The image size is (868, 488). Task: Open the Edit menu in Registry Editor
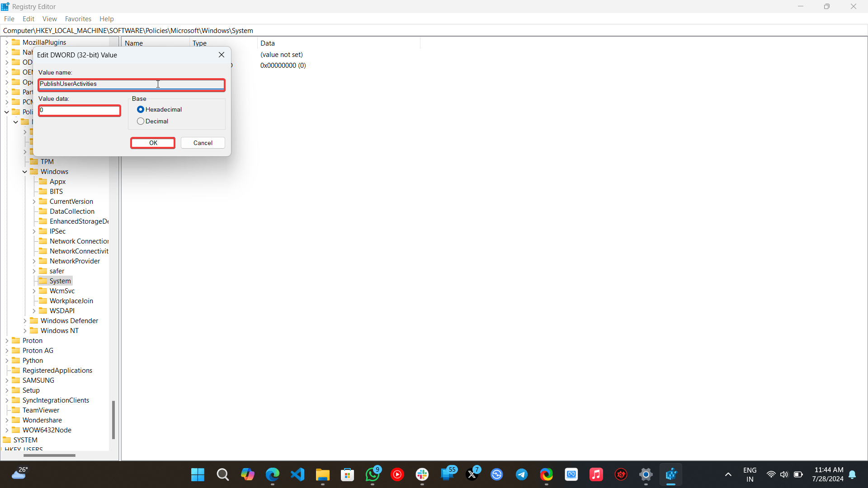tap(28, 19)
